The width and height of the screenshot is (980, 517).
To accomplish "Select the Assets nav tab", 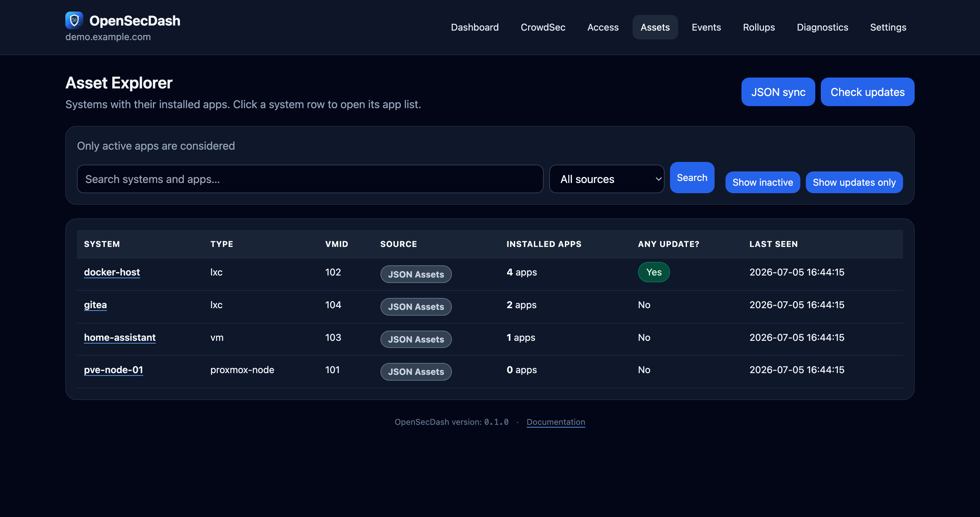I will (x=655, y=27).
